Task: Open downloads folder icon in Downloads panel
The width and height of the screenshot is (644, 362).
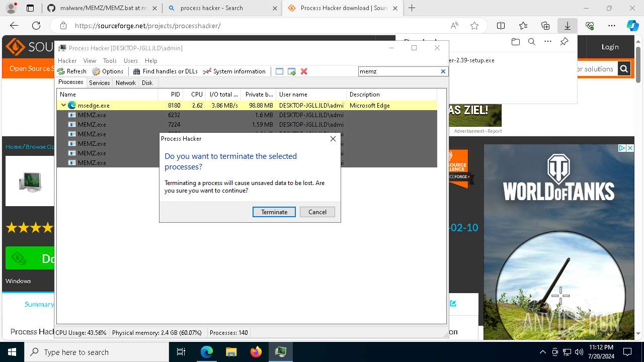Action: pos(515,42)
